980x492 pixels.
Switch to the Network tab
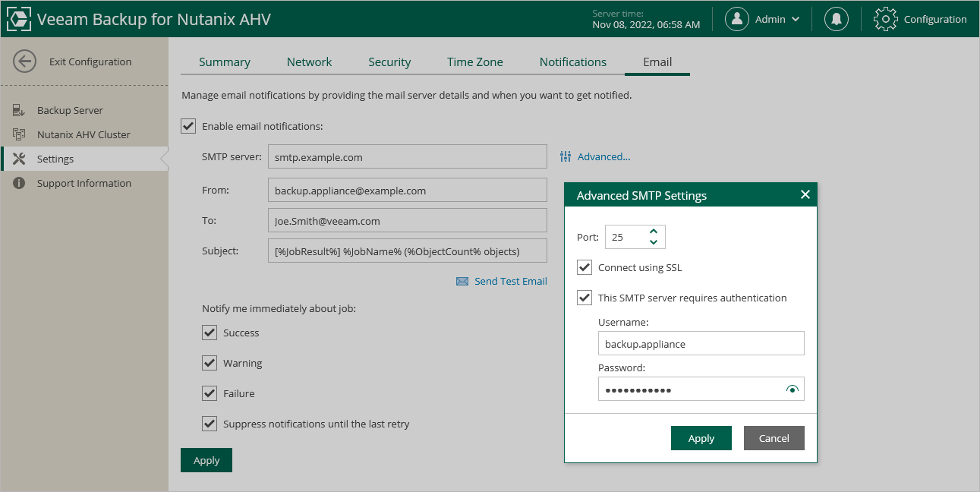(309, 62)
